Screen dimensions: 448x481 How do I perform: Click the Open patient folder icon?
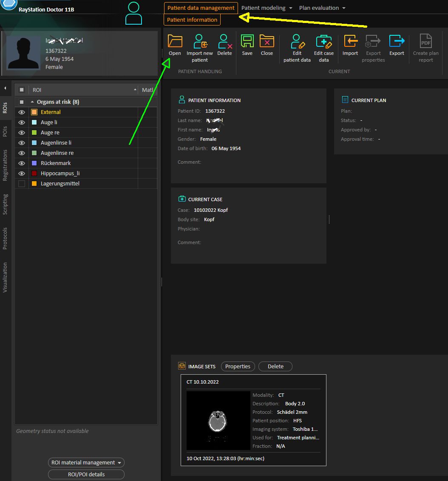tap(175, 42)
